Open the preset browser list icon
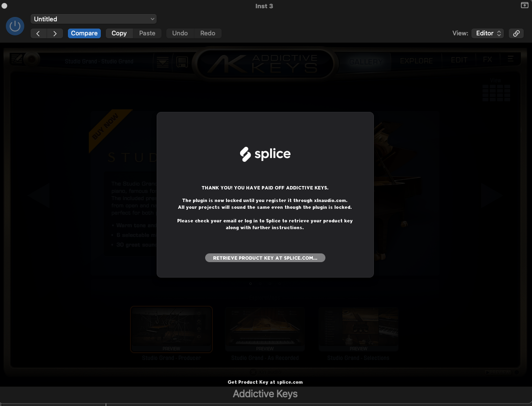Screen dimensions: 532x406 click(162, 62)
